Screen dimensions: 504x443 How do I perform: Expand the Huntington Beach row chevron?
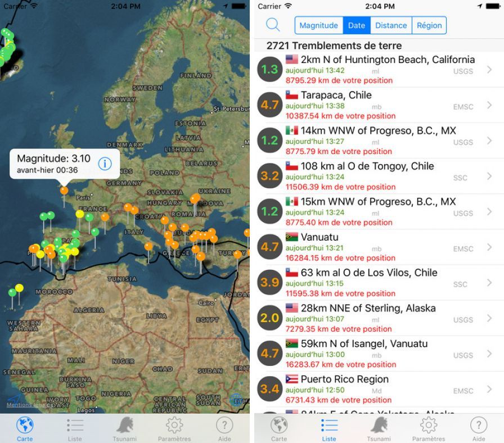tap(489, 70)
